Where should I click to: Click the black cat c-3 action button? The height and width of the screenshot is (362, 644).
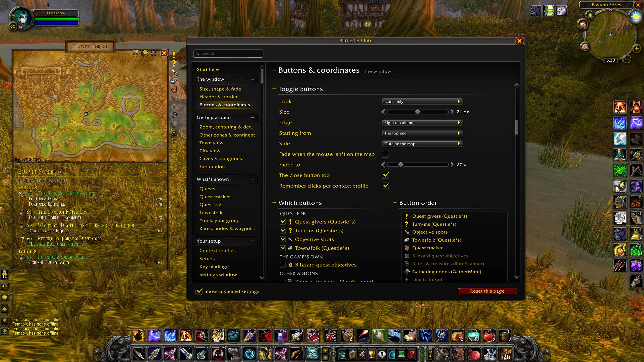(x=426, y=336)
